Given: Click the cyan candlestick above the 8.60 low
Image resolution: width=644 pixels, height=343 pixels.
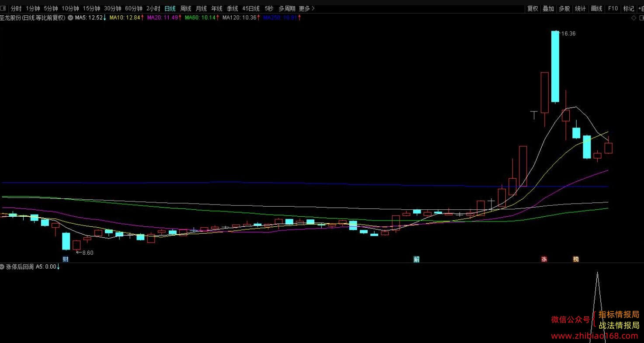Looking at the screenshot, I should 66,241.
